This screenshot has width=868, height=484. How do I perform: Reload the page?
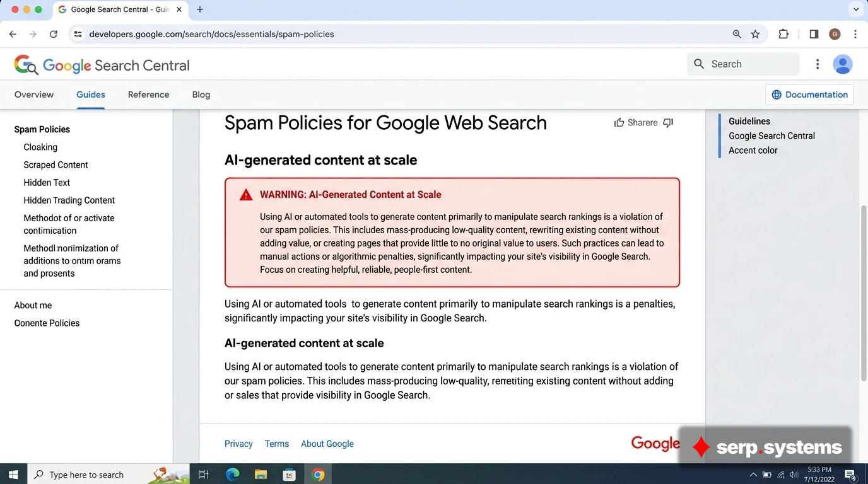[54, 34]
